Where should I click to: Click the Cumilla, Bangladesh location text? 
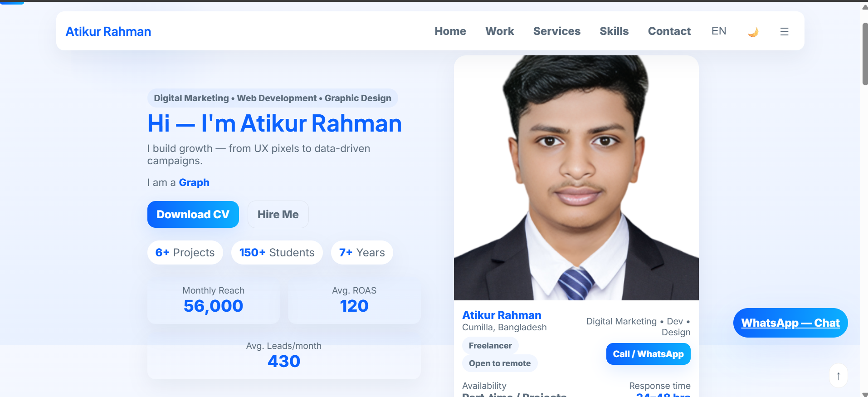504,327
